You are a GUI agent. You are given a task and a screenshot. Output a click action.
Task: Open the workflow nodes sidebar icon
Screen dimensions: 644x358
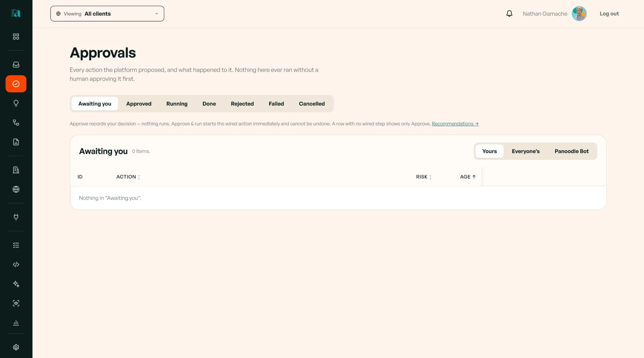click(16, 122)
